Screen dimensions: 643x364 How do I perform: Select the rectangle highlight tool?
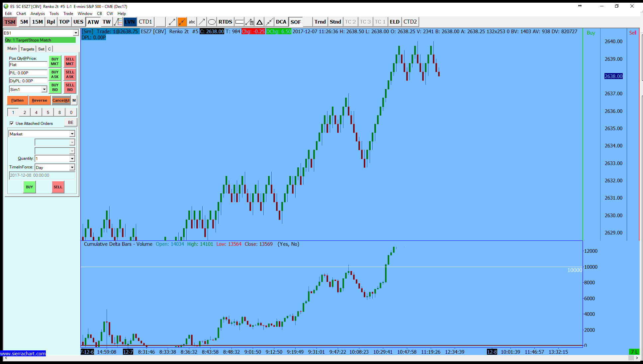[x=239, y=22]
